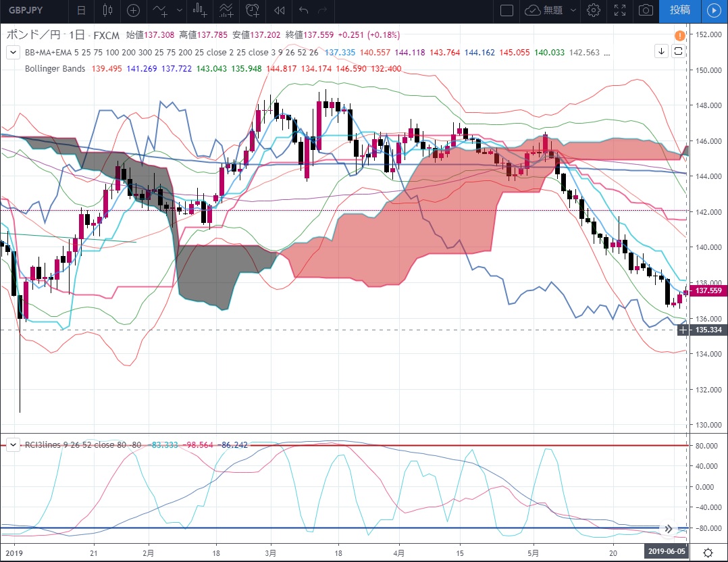Click the 安値137.202 low value
This screenshot has width=728, height=562.
257,35
